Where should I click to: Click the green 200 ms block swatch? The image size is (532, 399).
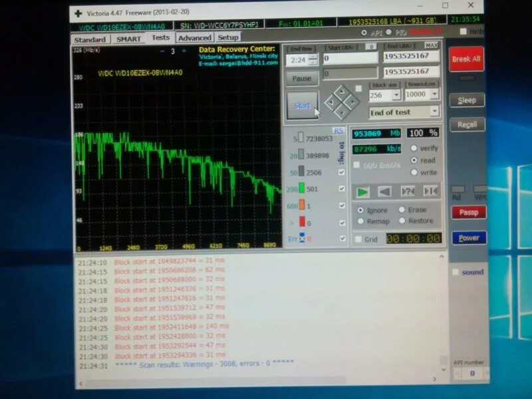point(301,188)
